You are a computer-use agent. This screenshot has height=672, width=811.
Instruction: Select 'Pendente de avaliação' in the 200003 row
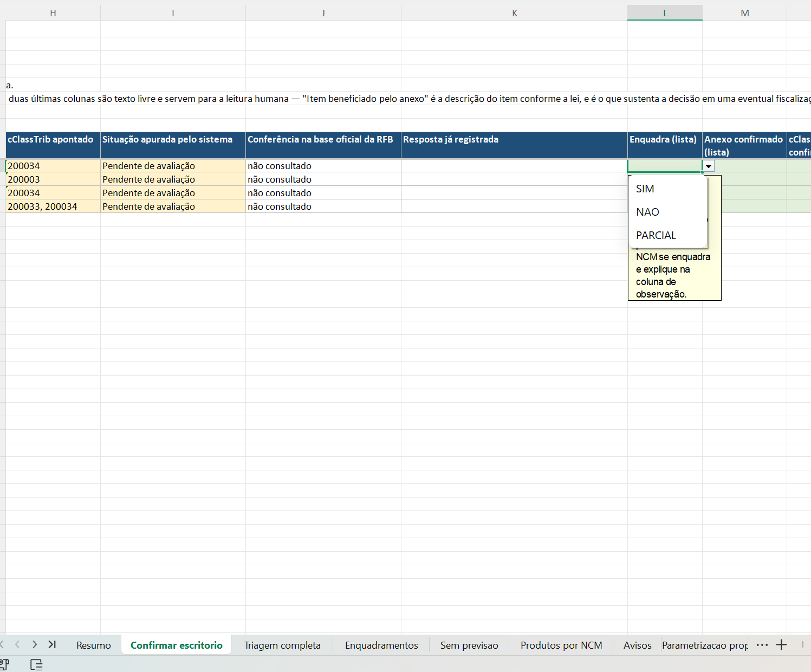(173, 179)
